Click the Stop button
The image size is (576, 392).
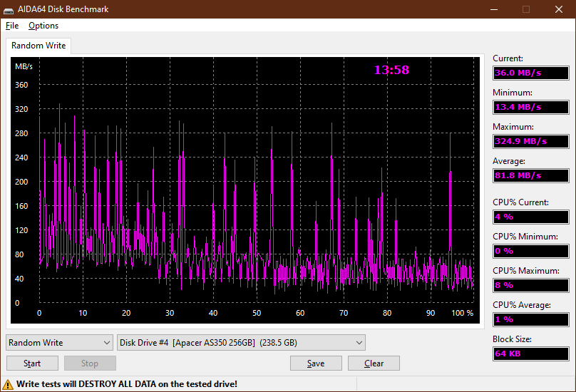90,363
